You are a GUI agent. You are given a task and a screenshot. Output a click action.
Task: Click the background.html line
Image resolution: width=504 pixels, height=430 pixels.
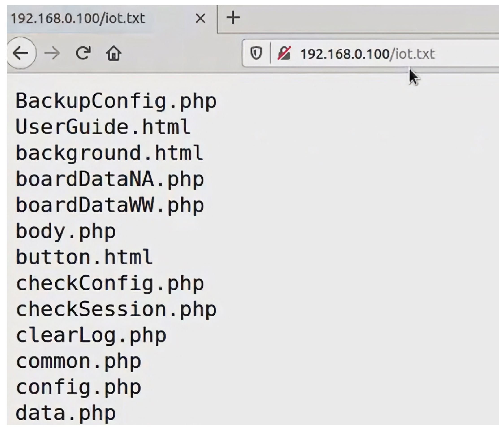pos(109,153)
